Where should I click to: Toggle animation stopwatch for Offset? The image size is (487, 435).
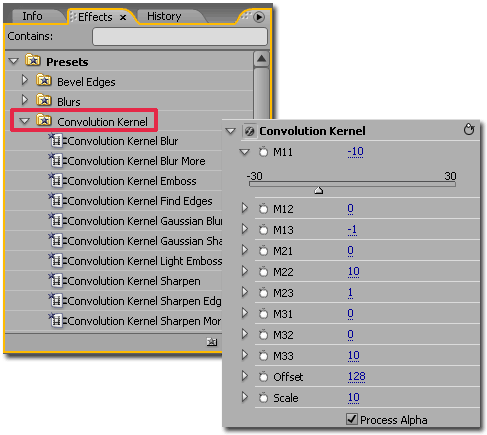pyautogui.click(x=263, y=377)
